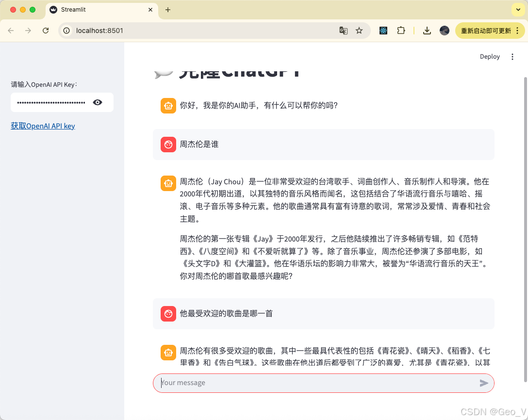The image size is (528, 420).
Task: Click the site information icon in address bar
Action: point(66,30)
